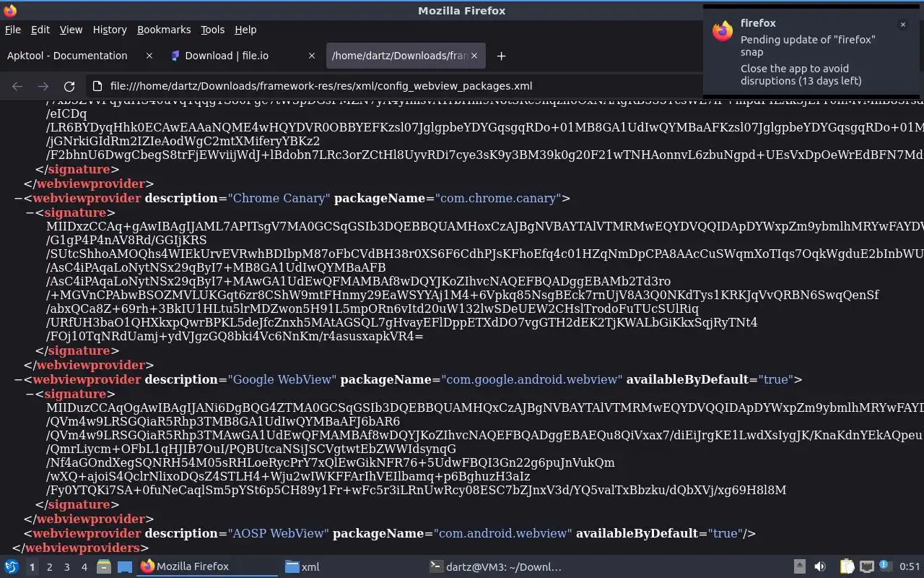Open the File menu
Screen dimensions: 924x578
[13, 30]
